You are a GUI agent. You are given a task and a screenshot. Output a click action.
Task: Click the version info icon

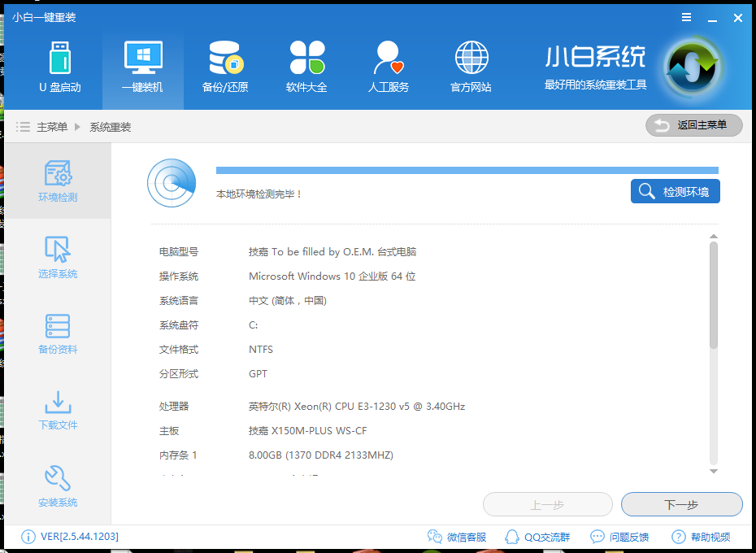(28, 537)
